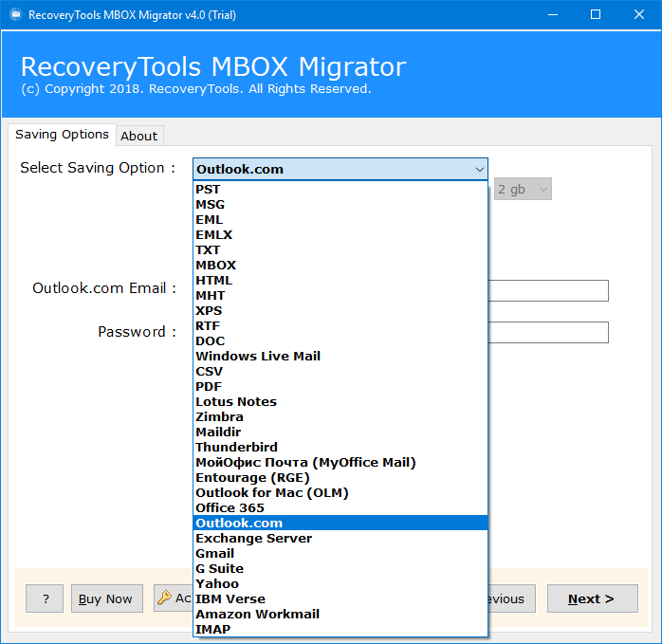Screen dimensions: 662x644
Task: Select IMAP at list bottom
Action: 340,629
